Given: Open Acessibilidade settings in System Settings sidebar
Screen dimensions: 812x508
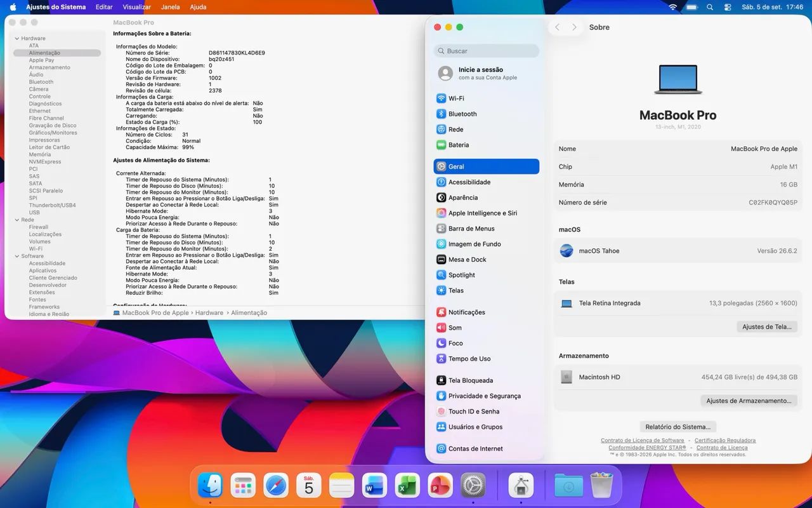Looking at the screenshot, I should (x=487, y=182).
